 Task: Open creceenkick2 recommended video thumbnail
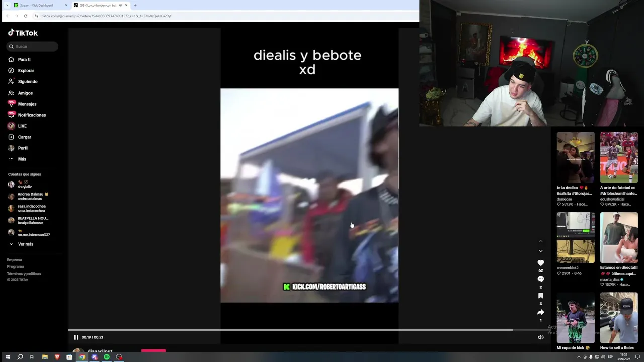[576, 238]
